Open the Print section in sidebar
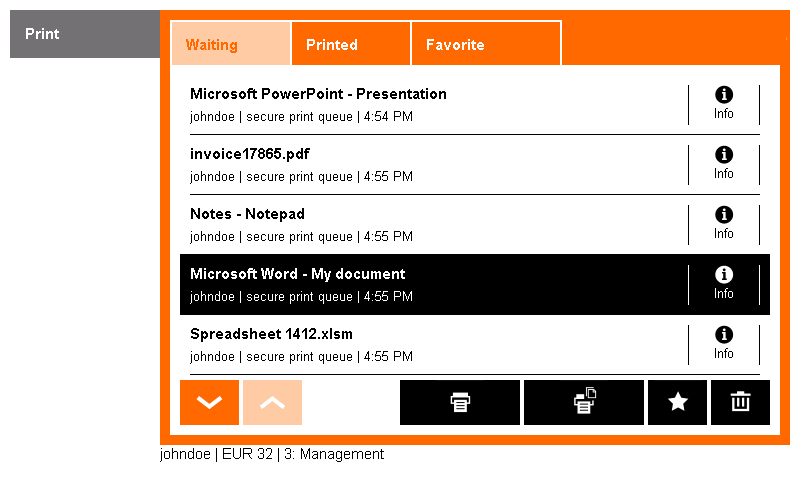The width and height of the screenshot is (800, 480). [x=85, y=34]
